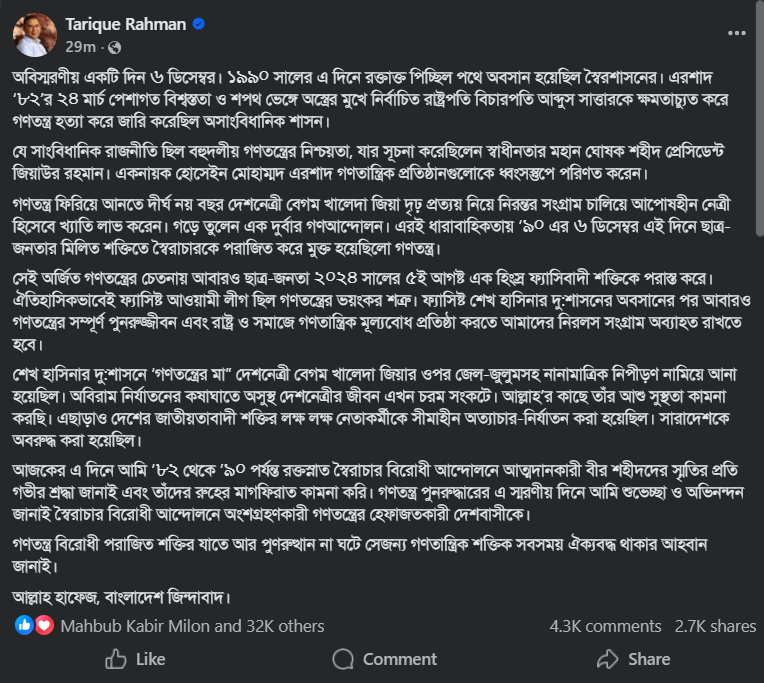Open Tarique Rahman's profile picture
Screen dimensions: 764x683
[35, 35]
